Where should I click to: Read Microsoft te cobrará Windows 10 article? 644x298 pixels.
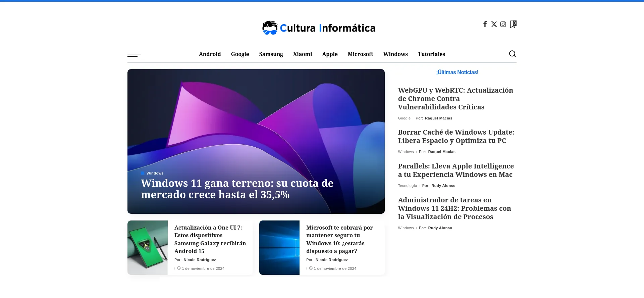339,239
